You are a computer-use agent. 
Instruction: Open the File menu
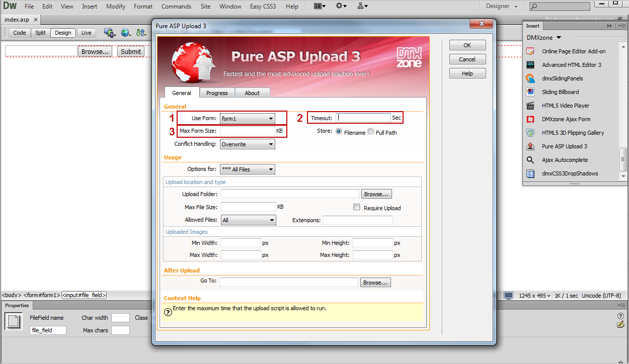[29, 7]
